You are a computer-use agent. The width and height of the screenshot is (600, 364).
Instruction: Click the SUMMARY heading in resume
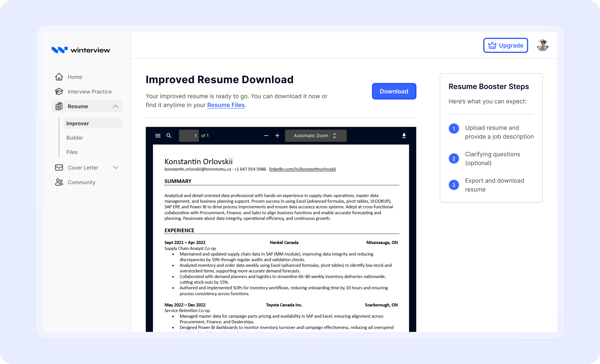pyautogui.click(x=178, y=181)
